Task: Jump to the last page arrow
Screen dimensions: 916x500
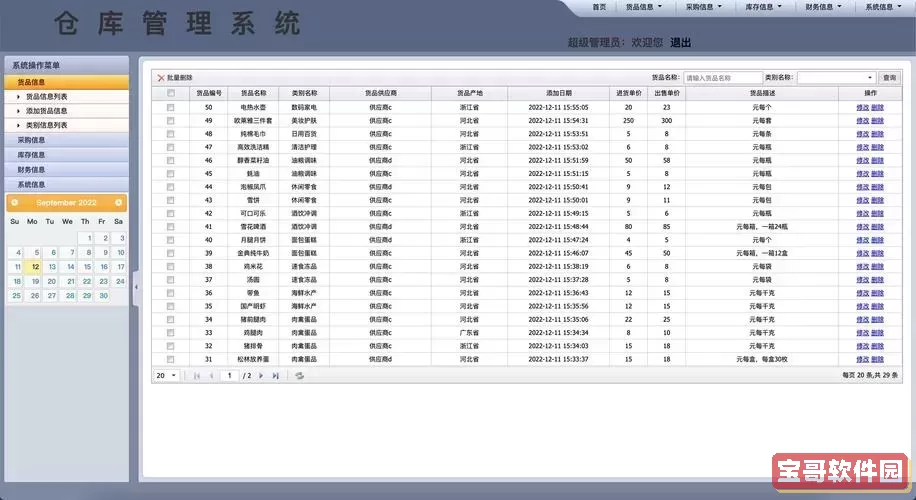Action: tap(276, 376)
